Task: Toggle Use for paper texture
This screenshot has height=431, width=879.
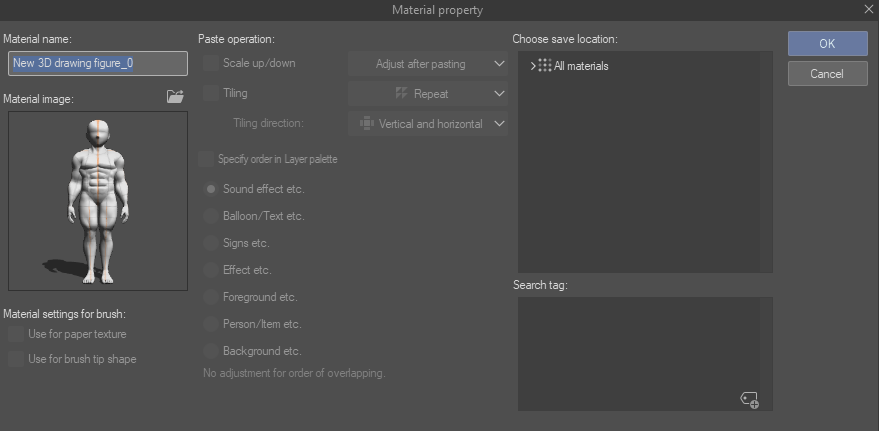Action: point(15,334)
